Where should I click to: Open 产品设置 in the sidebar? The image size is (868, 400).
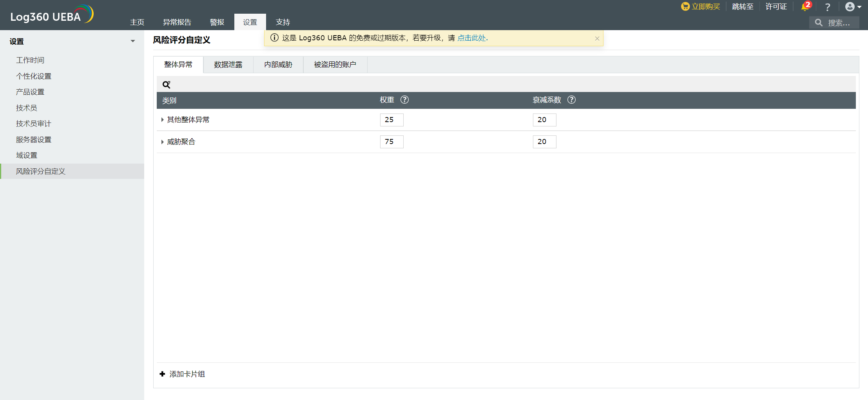click(30, 92)
